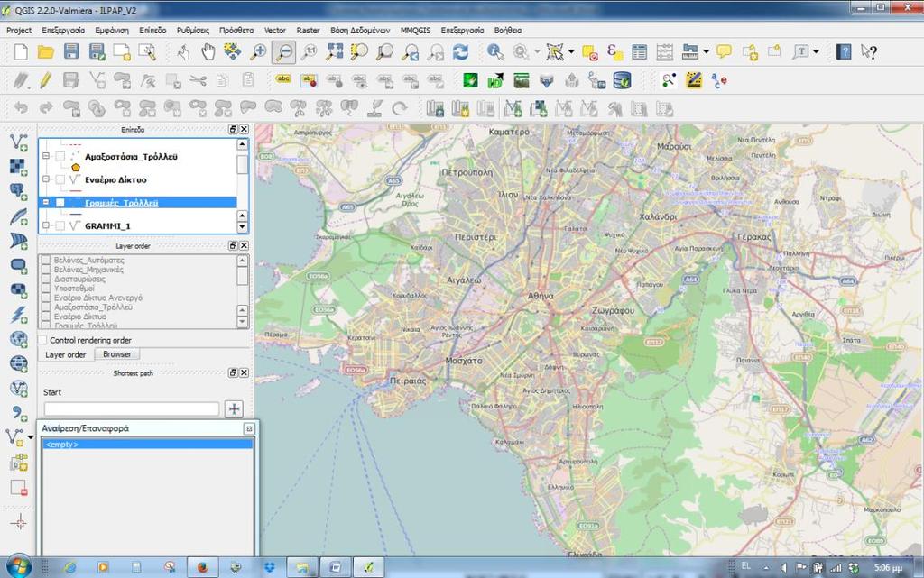
Task: Open a project using the yellow folder icon
Action: 45,52
